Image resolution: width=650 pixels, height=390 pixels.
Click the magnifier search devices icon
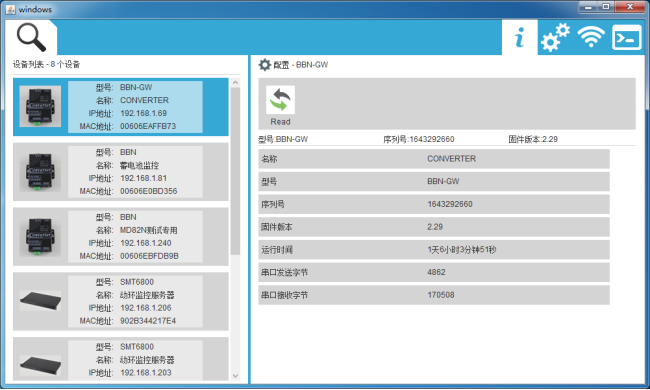click(x=31, y=37)
